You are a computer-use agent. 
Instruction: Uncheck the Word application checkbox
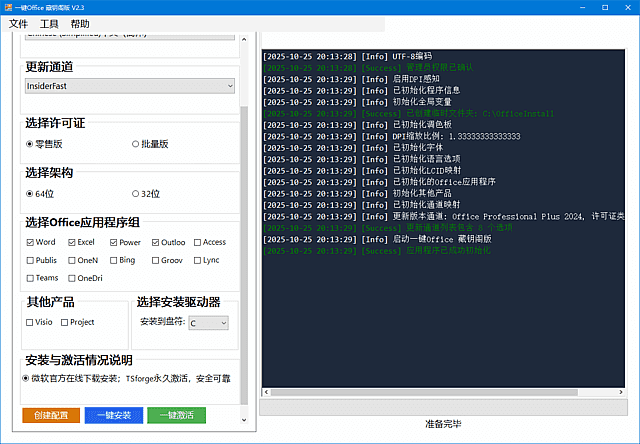click(x=30, y=242)
